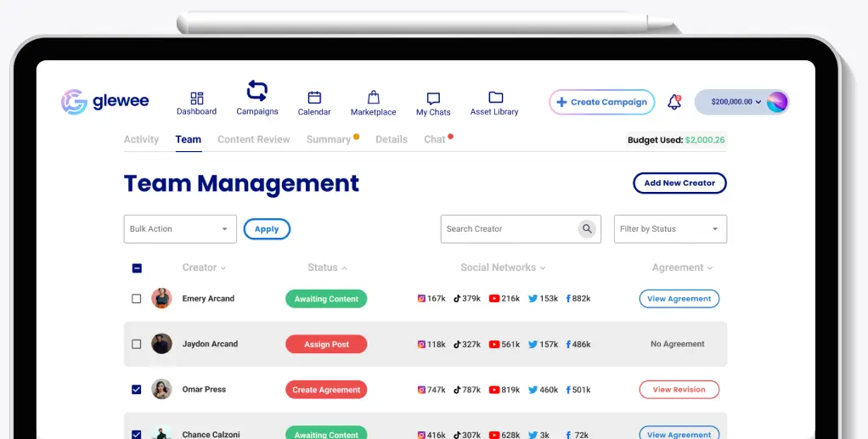Open the $200,000.00 account balance dropdown
Screen dimensions: 868x439
click(x=736, y=102)
